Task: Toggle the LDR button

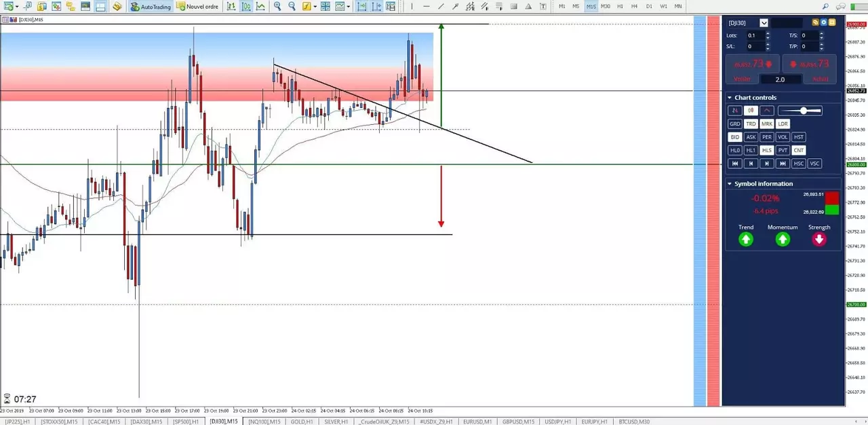Action: (x=783, y=124)
